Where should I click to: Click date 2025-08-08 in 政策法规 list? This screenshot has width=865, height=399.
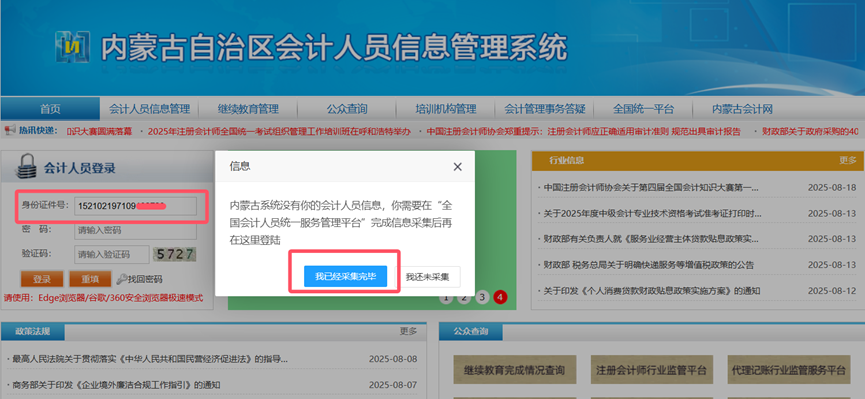click(393, 359)
